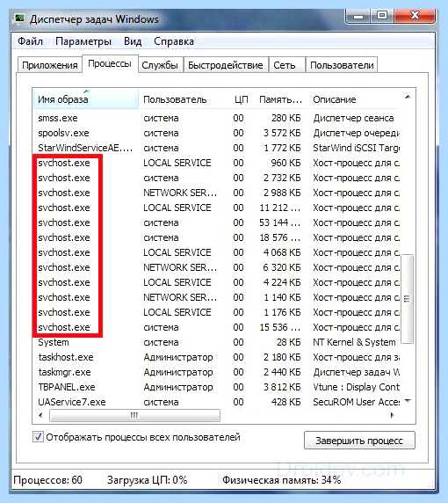This screenshot has height=503, width=448.
Task: Select svchost.exe using 53 144 memory
Action: point(217,222)
